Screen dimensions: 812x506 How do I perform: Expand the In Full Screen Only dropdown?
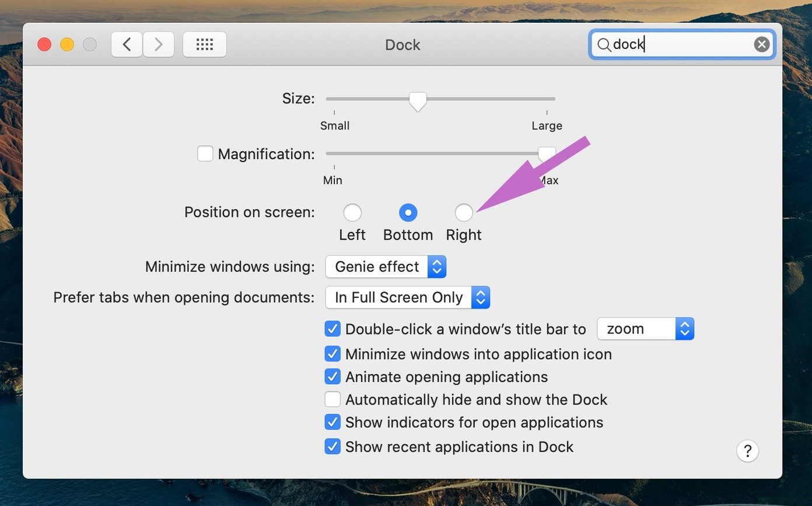pyautogui.click(x=408, y=297)
